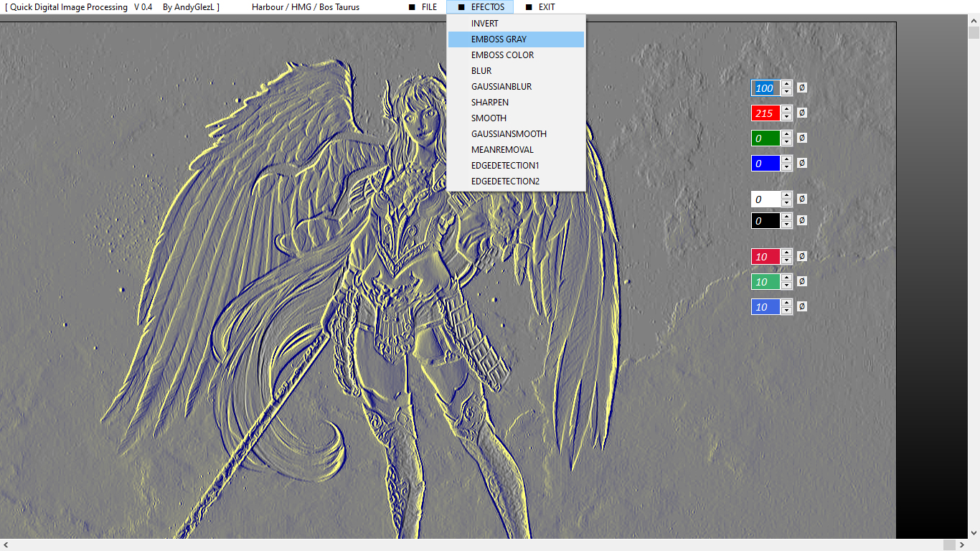Increase the red 215 value with up arrow
The width and height of the screenshot is (980, 551).
[x=787, y=109]
